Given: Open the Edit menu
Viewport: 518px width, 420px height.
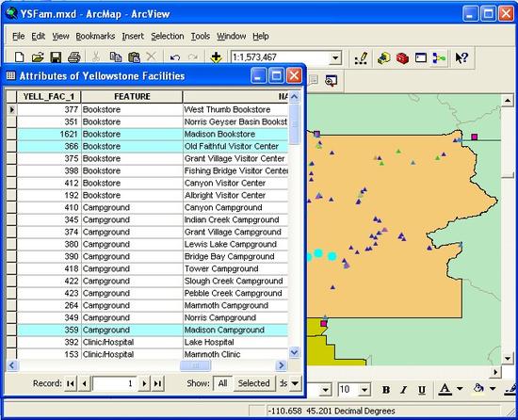Looking at the screenshot, I should pyautogui.click(x=39, y=36).
